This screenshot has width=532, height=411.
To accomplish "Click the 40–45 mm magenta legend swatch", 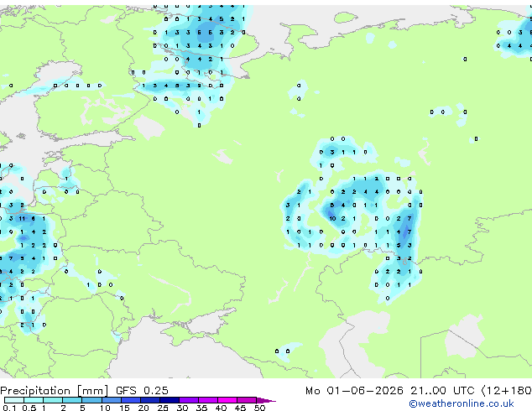I will 227,400.
